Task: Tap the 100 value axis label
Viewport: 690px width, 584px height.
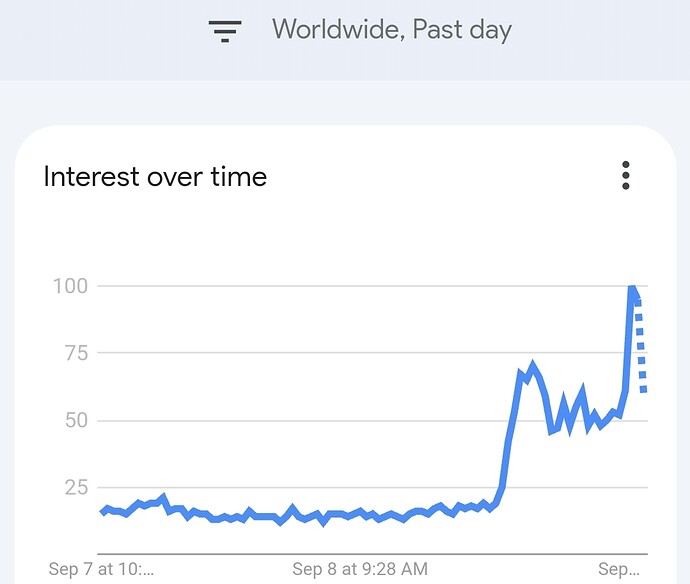Action: (x=70, y=286)
